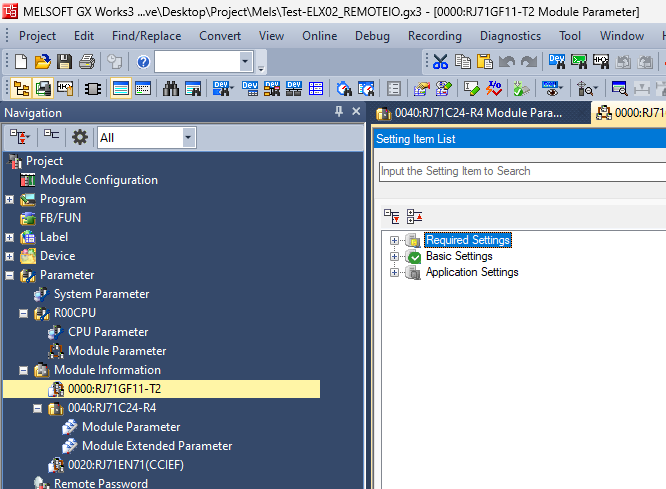The width and height of the screenshot is (666, 489).
Task: Expand the Device tree node
Action: 9,257
